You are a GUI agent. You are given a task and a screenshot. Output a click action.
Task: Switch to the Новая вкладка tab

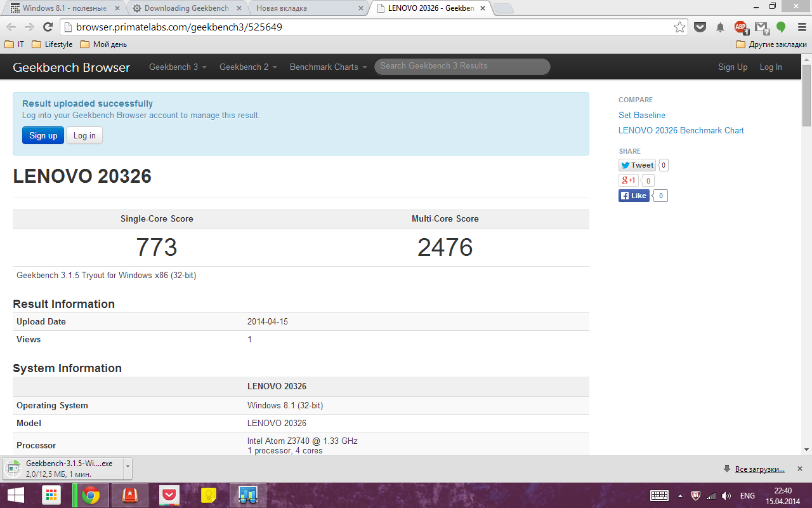coord(308,8)
